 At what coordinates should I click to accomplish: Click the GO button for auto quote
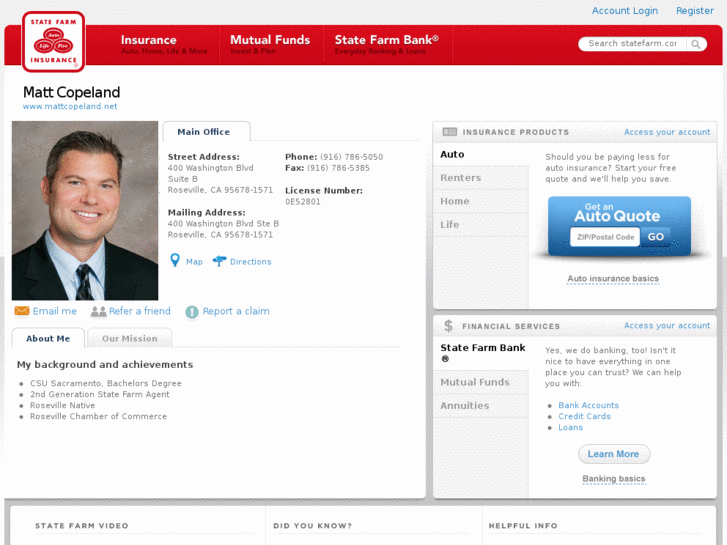[656, 237]
